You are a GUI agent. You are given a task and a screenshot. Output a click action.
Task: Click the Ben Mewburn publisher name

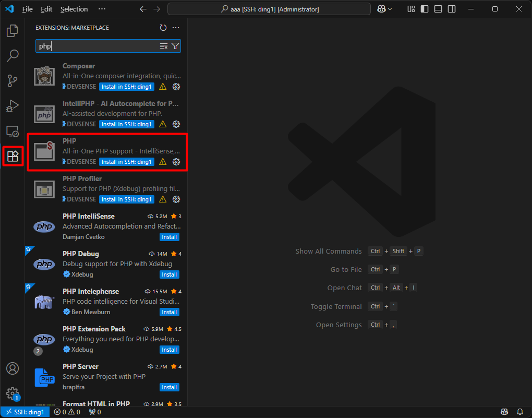click(91, 312)
